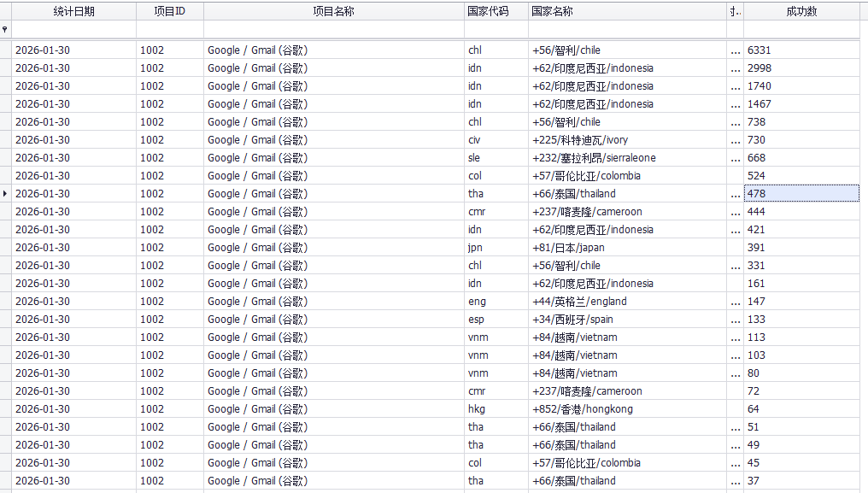This screenshot has height=493, width=868.
Task: Click the 'sle' country code cell
Action: coord(496,158)
